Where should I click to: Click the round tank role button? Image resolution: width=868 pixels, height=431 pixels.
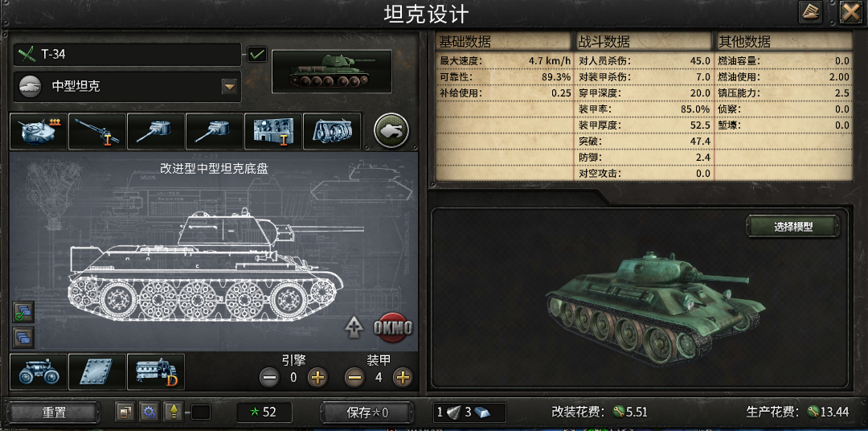pos(391,131)
